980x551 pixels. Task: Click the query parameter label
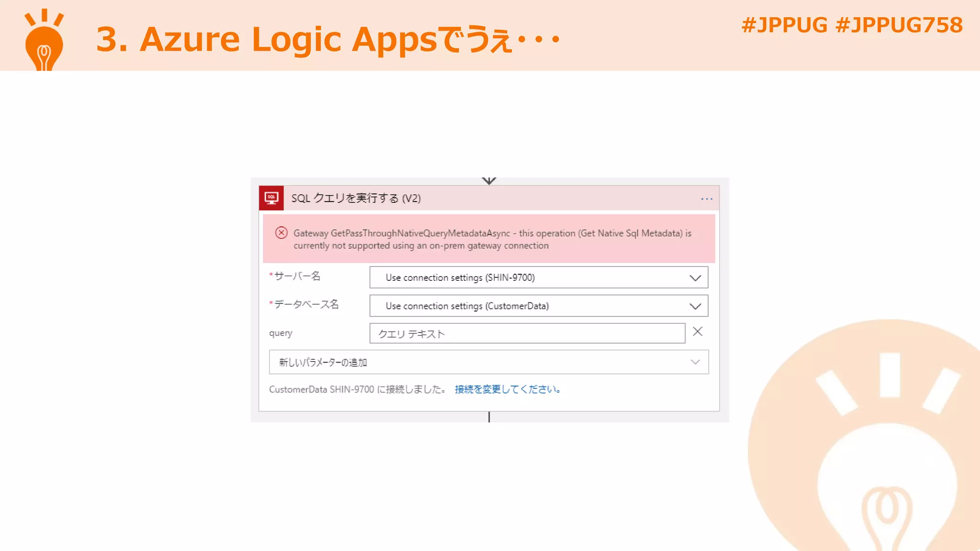(x=280, y=333)
